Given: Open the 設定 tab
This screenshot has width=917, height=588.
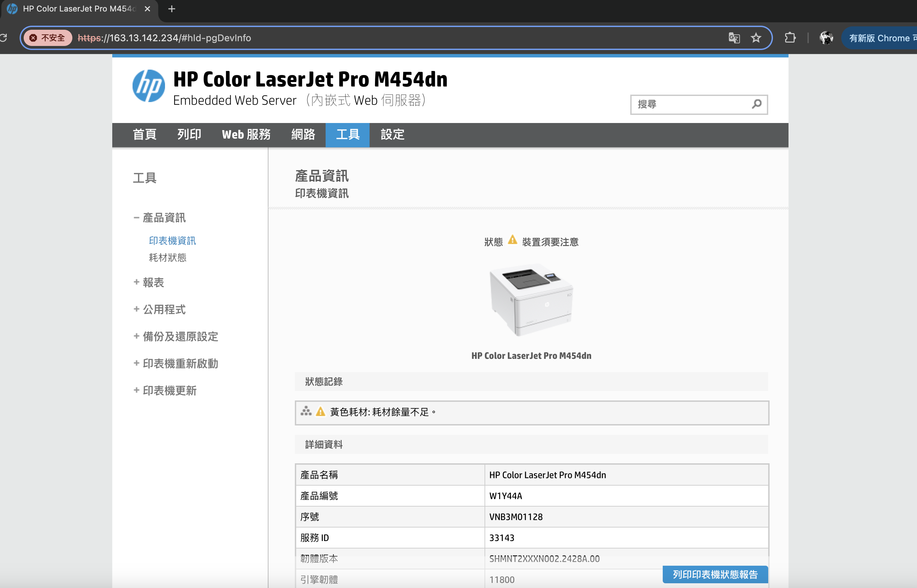Looking at the screenshot, I should point(392,135).
